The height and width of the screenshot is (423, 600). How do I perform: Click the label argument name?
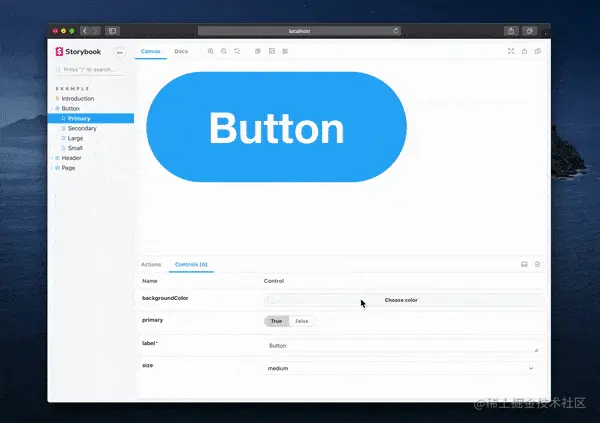[150, 343]
